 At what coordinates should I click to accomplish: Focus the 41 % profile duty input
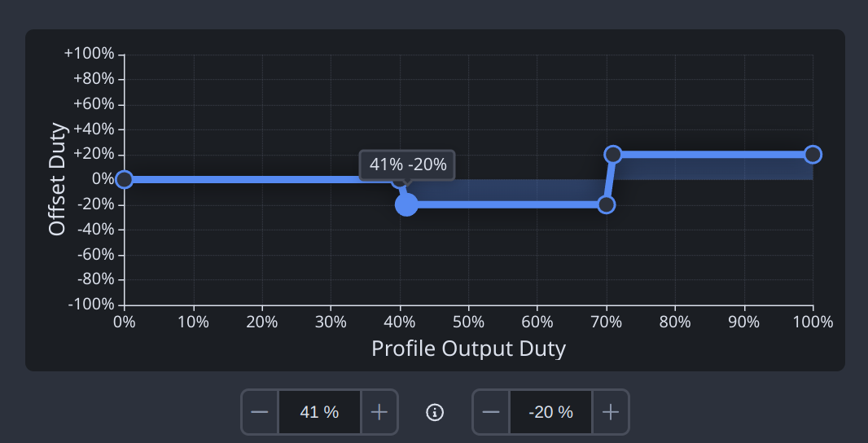pos(319,412)
